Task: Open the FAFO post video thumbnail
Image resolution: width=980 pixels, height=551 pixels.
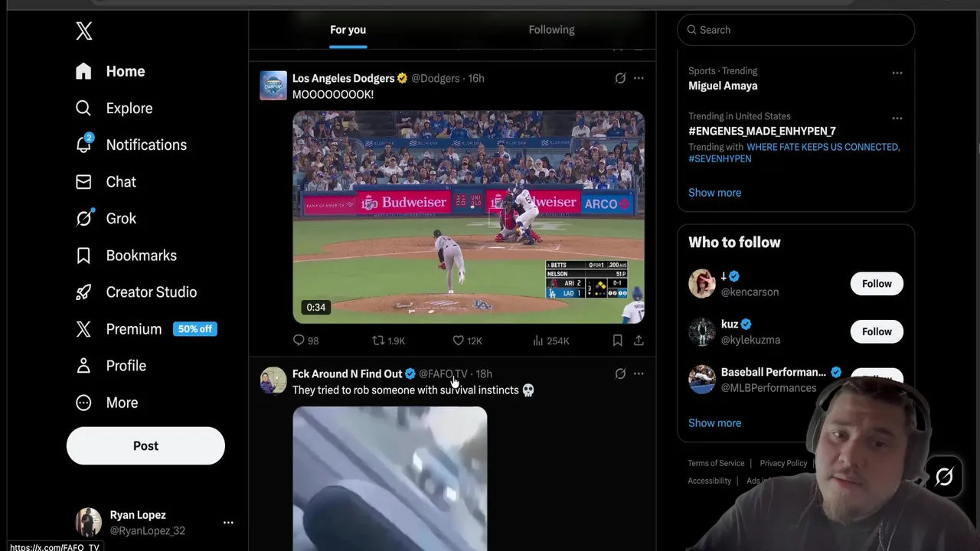Action: pos(390,478)
